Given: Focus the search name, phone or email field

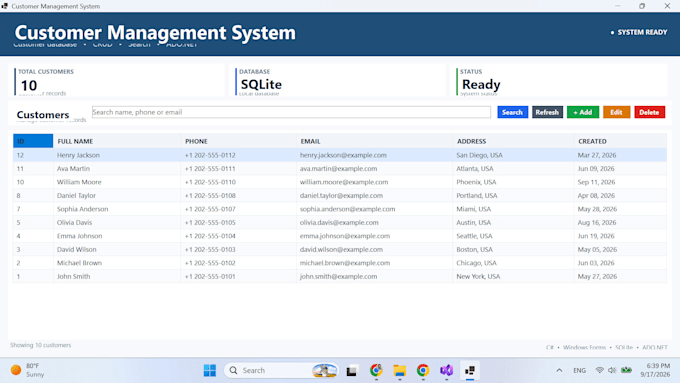Looking at the screenshot, I should pyautogui.click(x=291, y=112).
